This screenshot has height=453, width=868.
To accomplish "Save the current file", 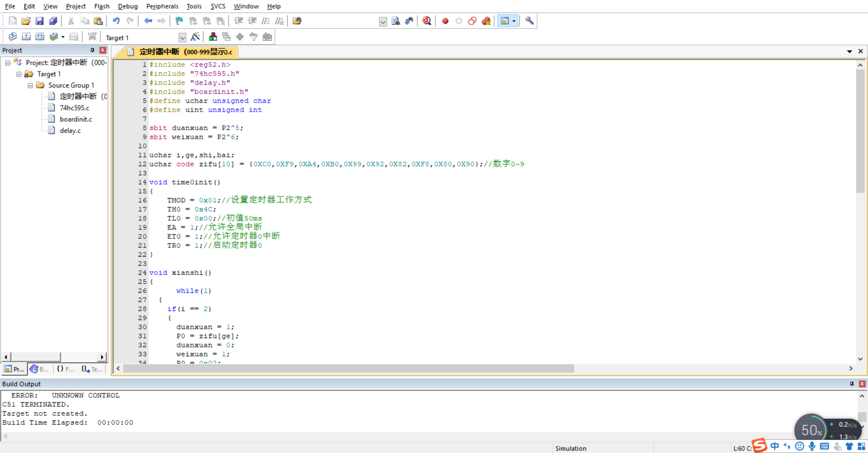I will [40, 21].
